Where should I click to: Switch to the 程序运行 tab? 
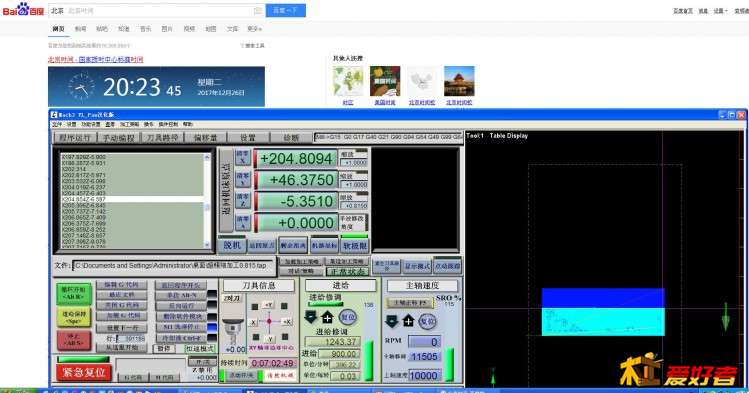[75, 138]
